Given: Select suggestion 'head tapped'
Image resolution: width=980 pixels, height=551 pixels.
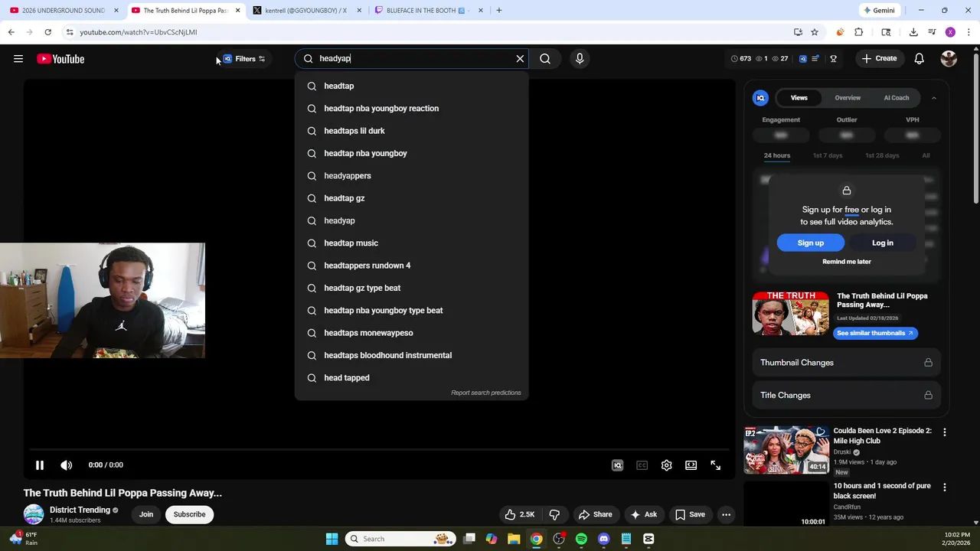Looking at the screenshot, I should (x=411, y=378).
